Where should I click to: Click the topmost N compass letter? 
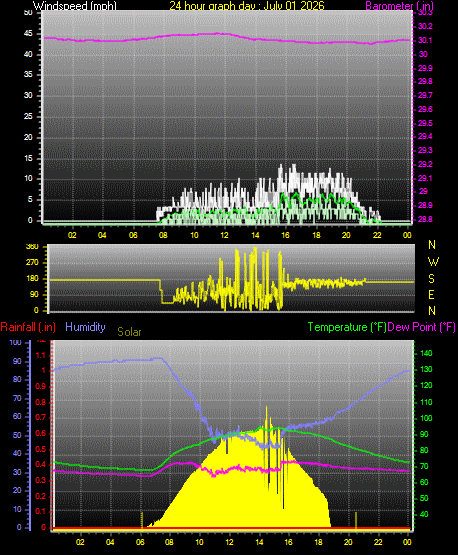click(432, 245)
